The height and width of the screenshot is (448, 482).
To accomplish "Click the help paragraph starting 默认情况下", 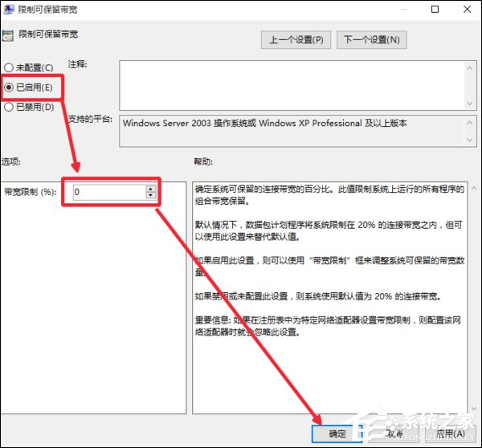I will pos(329,230).
